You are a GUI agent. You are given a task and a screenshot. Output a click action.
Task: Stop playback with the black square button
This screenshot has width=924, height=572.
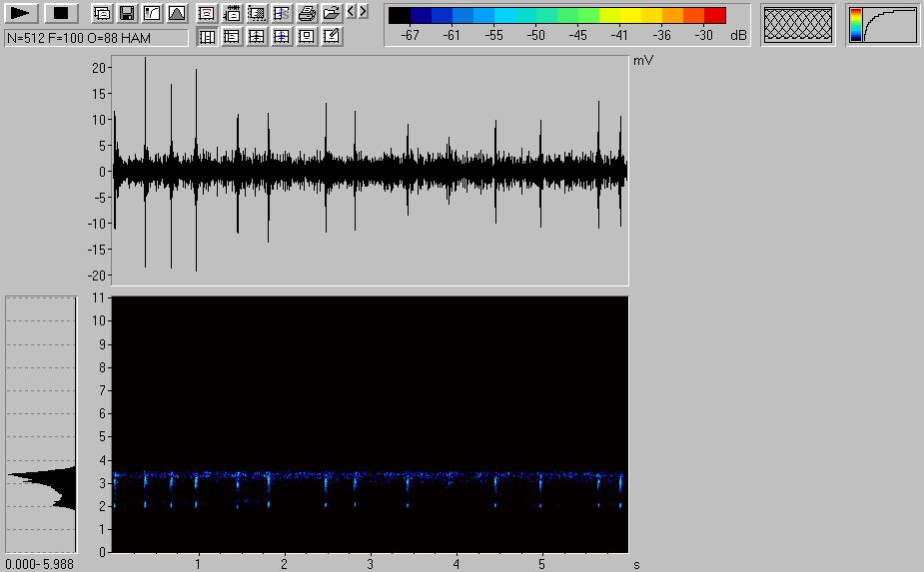(x=61, y=13)
